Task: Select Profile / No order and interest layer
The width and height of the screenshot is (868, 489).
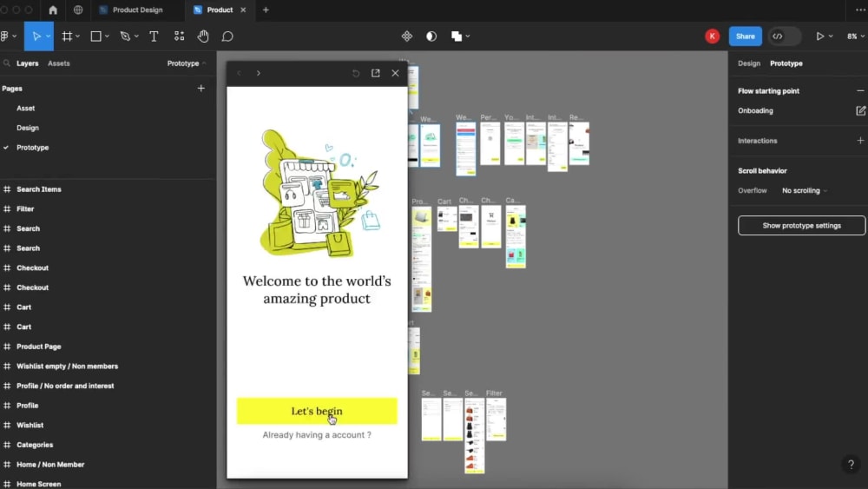Action: [x=65, y=386]
